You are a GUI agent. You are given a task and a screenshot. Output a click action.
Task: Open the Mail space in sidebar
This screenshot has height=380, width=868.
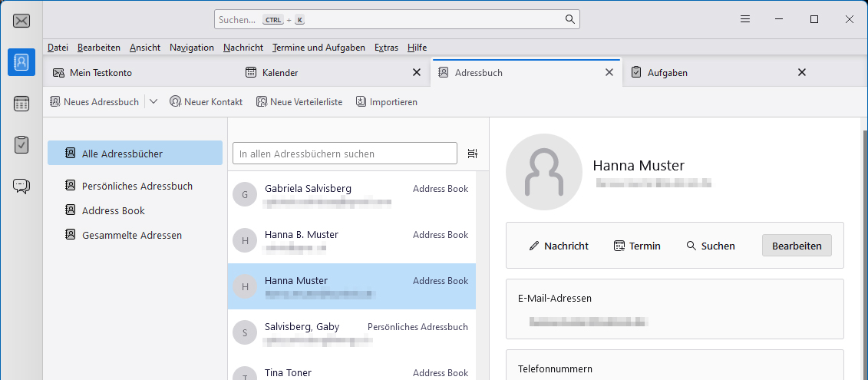pos(21,21)
